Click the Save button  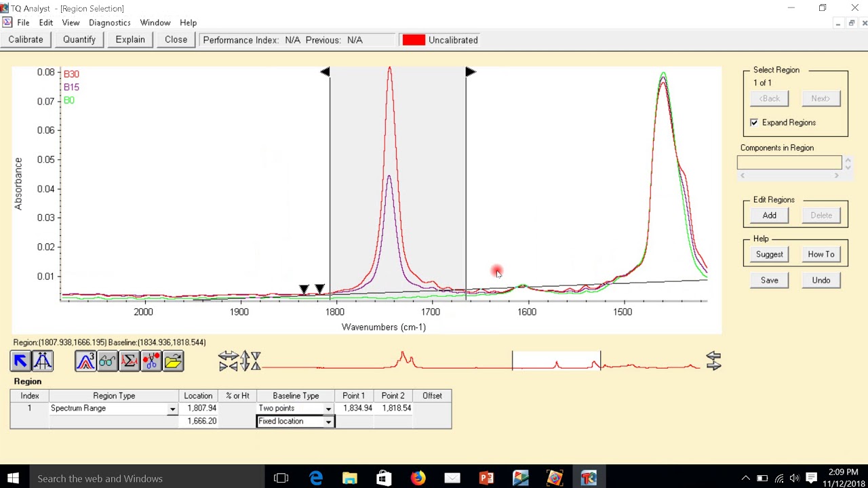point(769,280)
